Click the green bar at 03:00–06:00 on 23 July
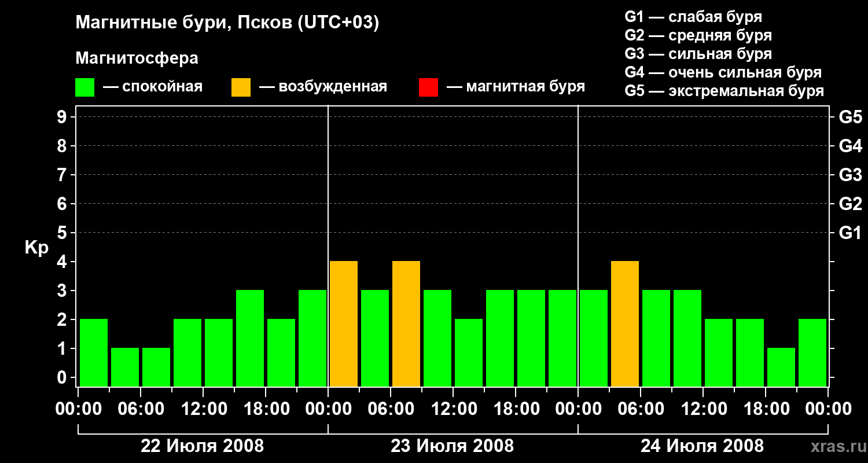Viewport: 868px width, 463px height. click(x=375, y=338)
